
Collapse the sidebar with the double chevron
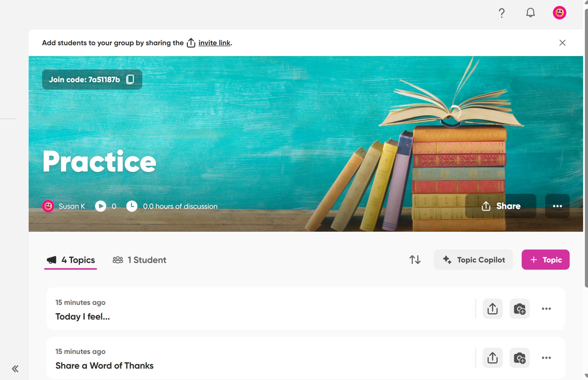15,369
